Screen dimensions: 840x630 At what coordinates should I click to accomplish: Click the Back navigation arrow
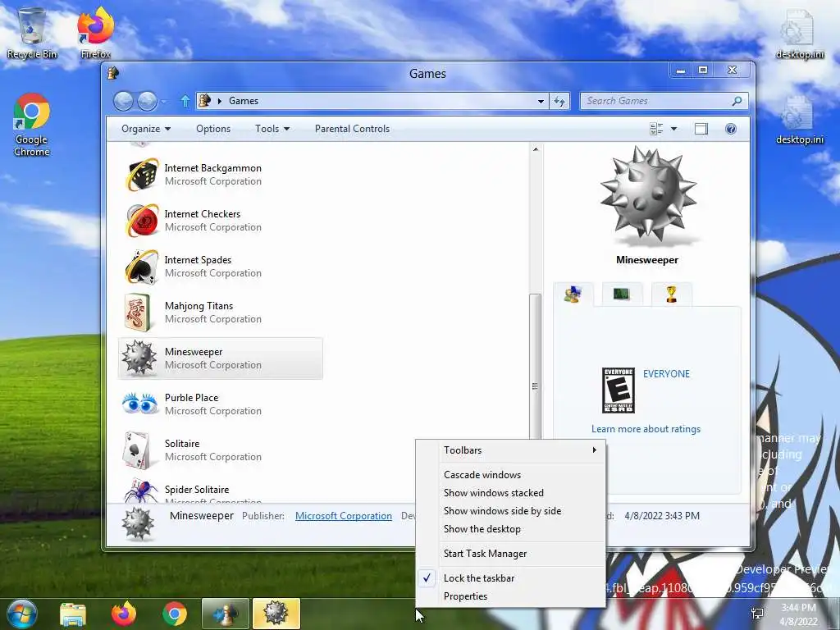(123, 101)
